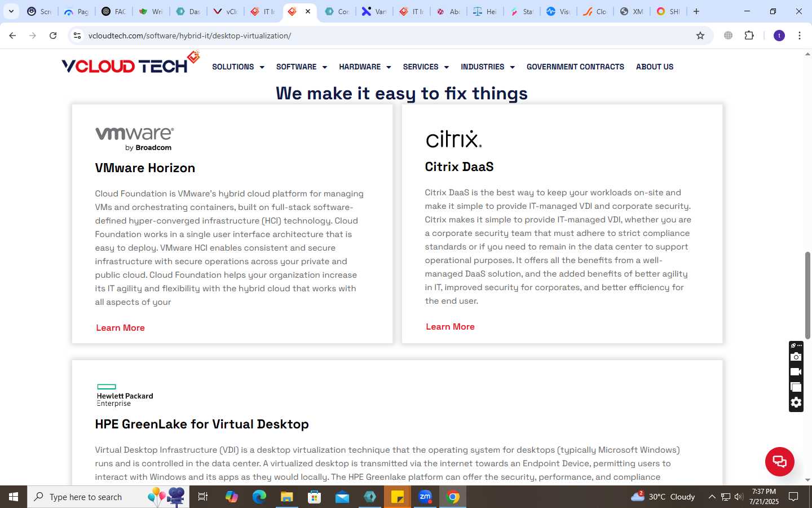The image size is (812, 508).
Task: Open the red live chat bubble
Action: click(x=779, y=461)
